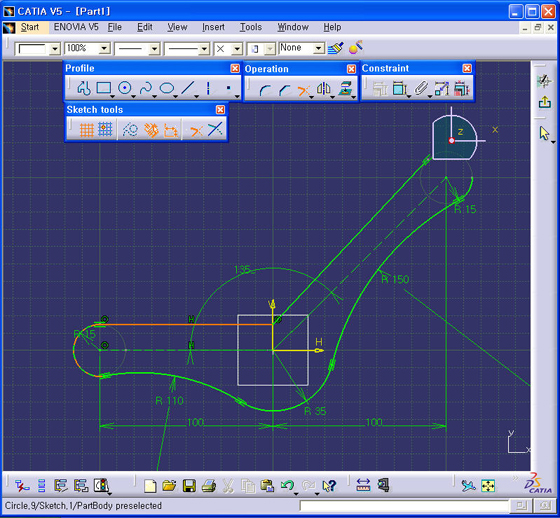This screenshot has width=560, height=518.
Task: Close the Sketch tools toolbar
Action: (220, 110)
